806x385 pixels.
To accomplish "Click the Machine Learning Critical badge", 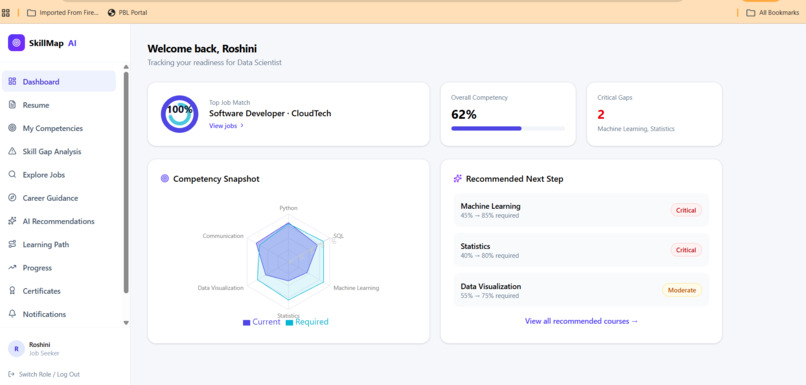I will 686,210.
